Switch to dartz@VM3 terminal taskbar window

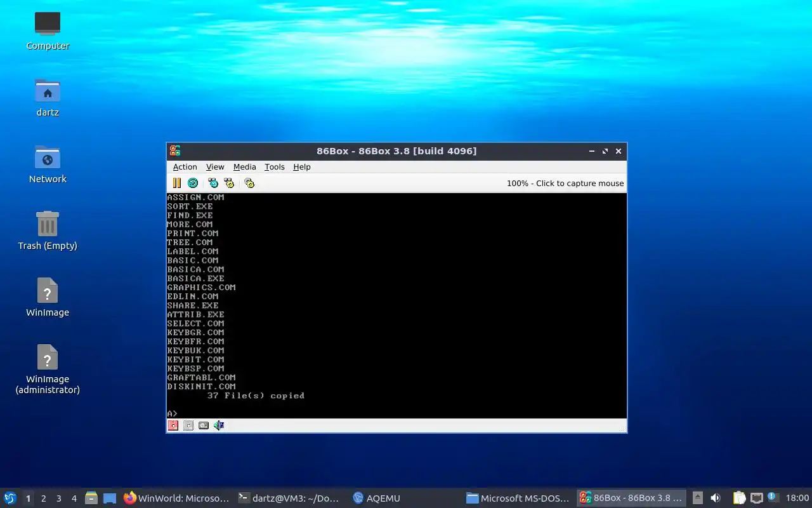point(291,498)
